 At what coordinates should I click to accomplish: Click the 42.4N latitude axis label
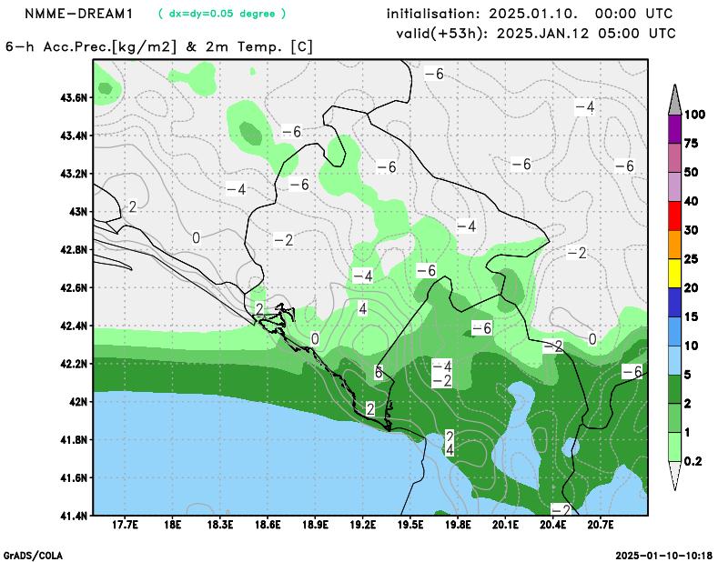[x=74, y=326]
